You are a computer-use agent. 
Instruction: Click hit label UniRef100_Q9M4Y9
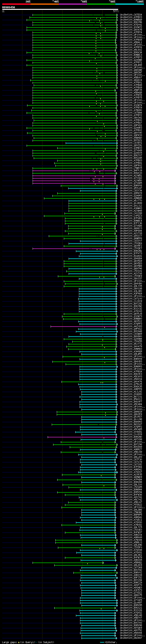pos(131,193)
